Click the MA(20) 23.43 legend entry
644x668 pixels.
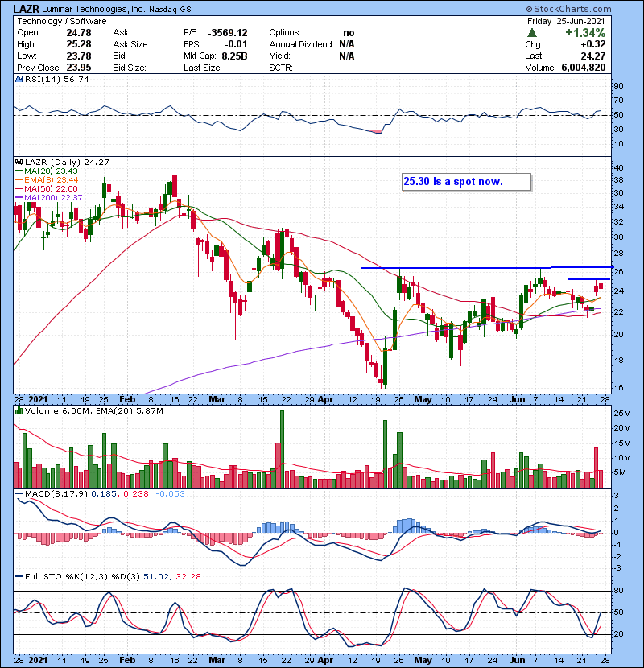pyautogui.click(x=47, y=171)
